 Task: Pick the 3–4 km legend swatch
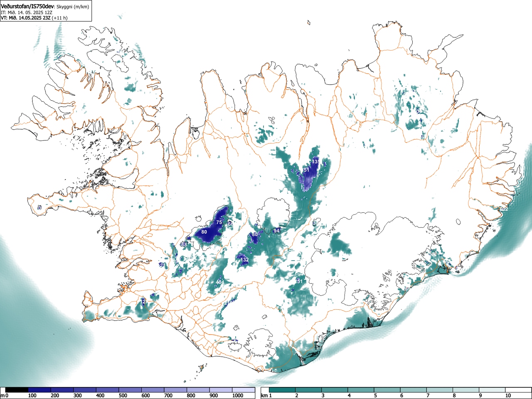point(335,390)
